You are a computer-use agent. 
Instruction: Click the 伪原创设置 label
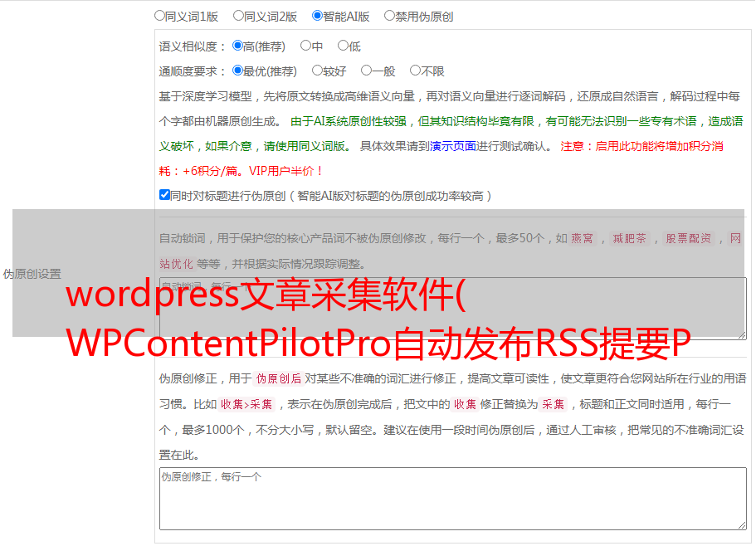[x=32, y=274]
